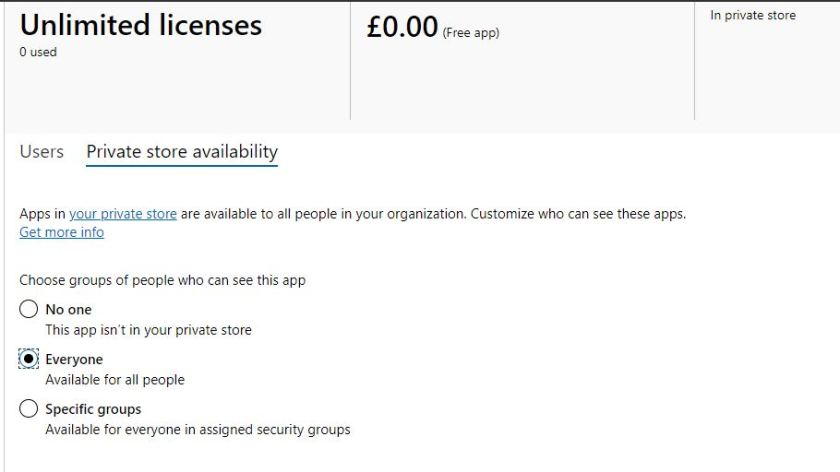This screenshot has height=472, width=840.
Task: Click the '0 used' license count
Action: pos(38,52)
